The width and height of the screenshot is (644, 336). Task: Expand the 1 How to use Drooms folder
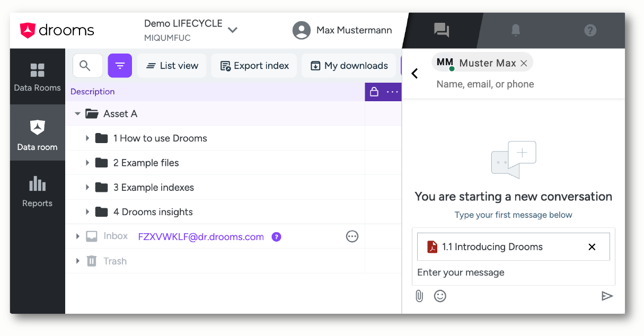coord(87,138)
